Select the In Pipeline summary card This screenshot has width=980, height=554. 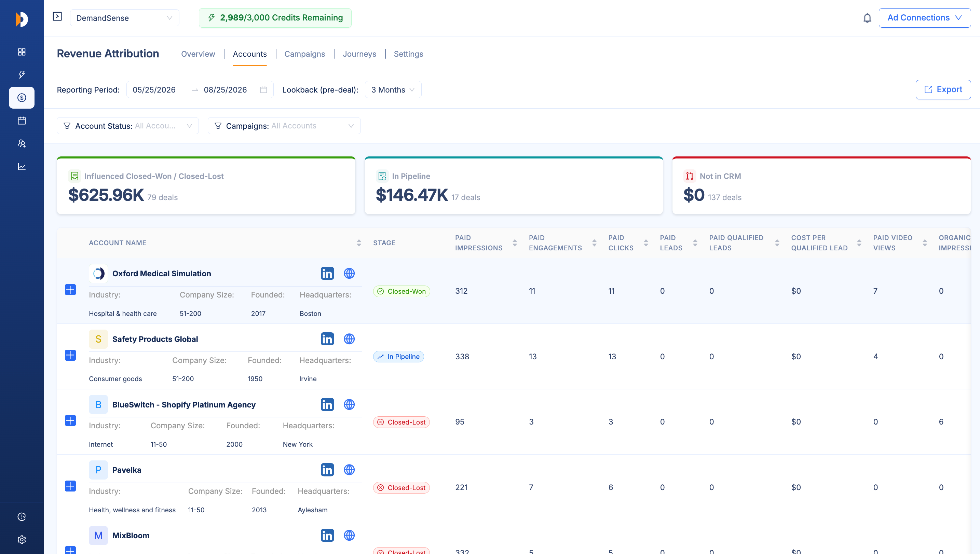tap(514, 186)
